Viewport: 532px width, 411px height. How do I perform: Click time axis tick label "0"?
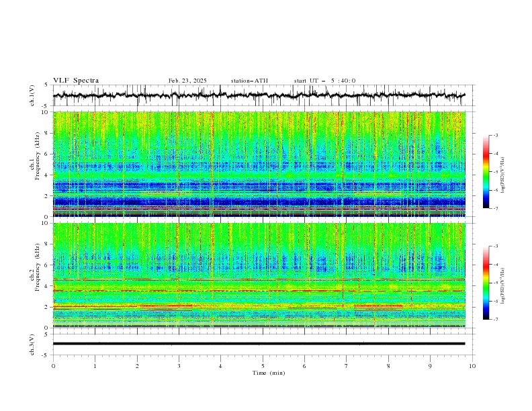click(x=53, y=366)
